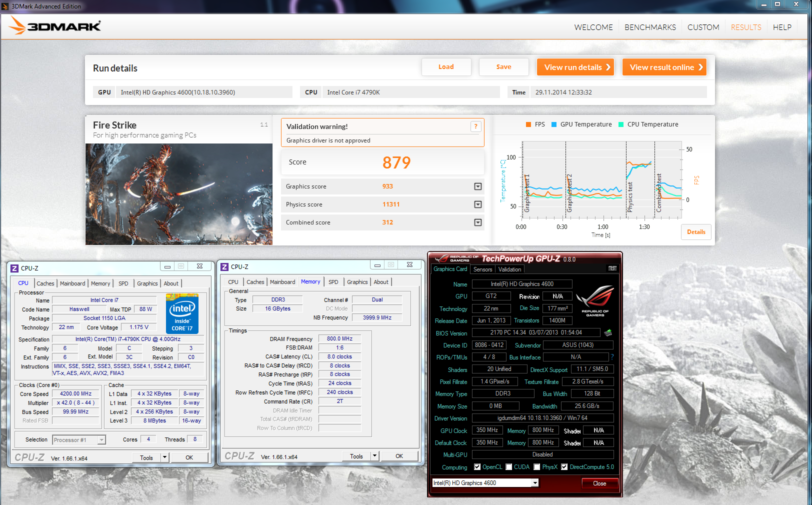Open About tab in second CPU-Z window
Image resolution: width=812 pixels, height=505 pixels.
(x=381, y=282)
